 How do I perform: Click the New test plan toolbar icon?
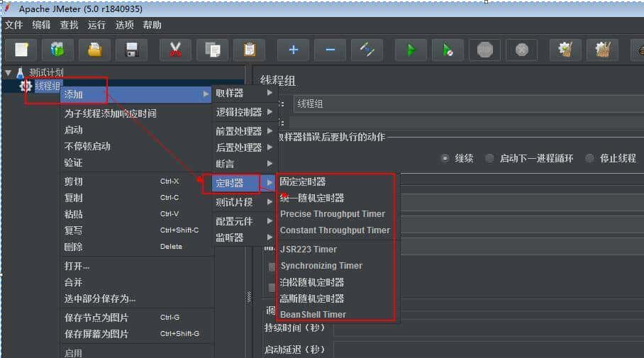(x=21, y=50)
